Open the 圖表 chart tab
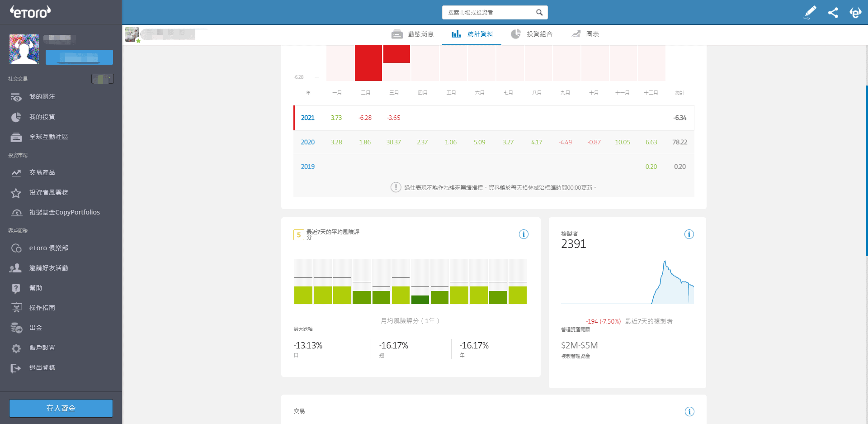This screenshot has height=424, width=868. point(585,34)
